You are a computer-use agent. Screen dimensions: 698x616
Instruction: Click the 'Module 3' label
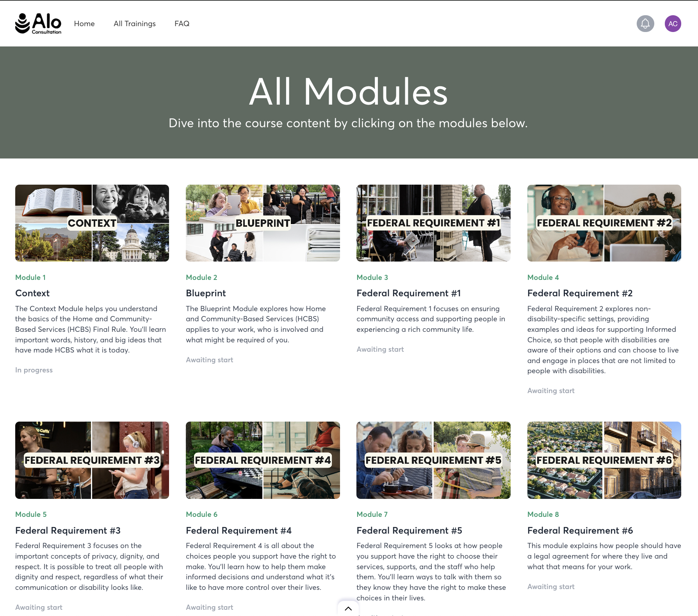click(372, 278)
